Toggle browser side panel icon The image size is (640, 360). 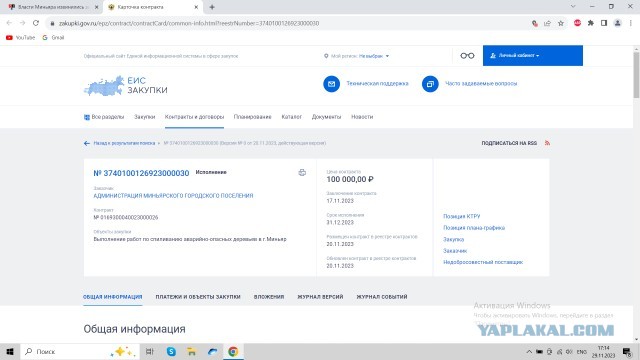604,23
